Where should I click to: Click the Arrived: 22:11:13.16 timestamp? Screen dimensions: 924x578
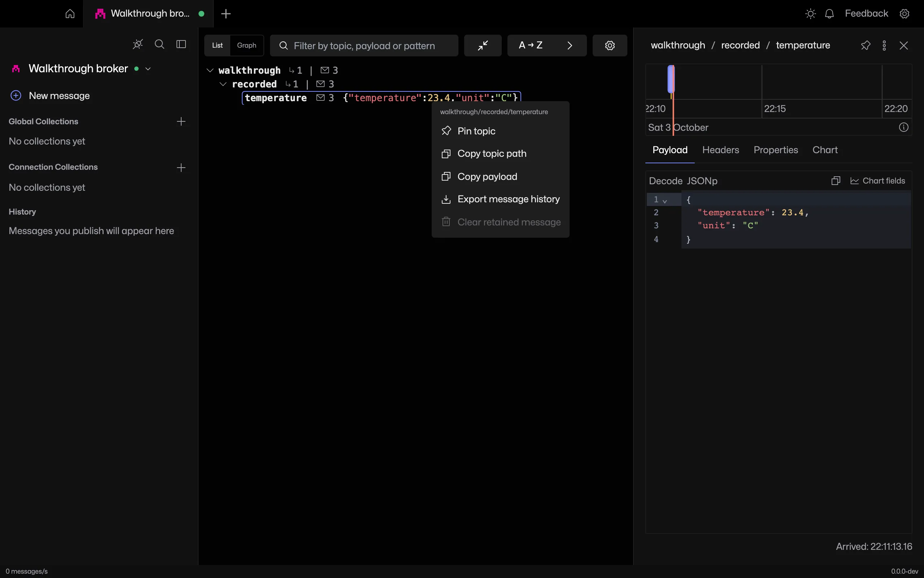[x=874, y=547]
